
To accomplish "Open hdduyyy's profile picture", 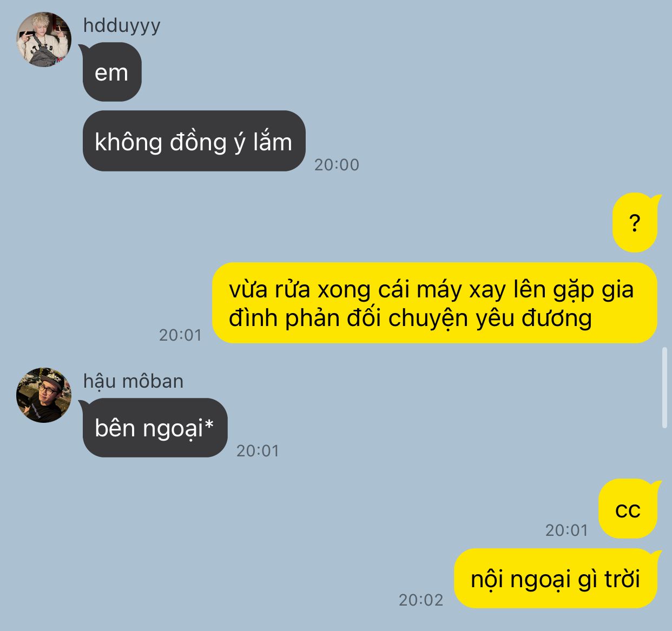I will pyautogui.click(x=44, y=39).
